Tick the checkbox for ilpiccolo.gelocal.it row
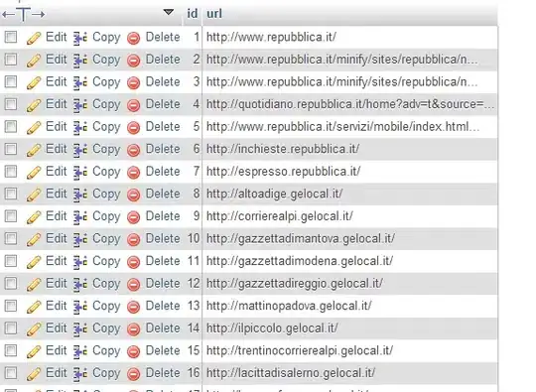The height and width of the screenshot is (392, 536). [x=11, y=327]
